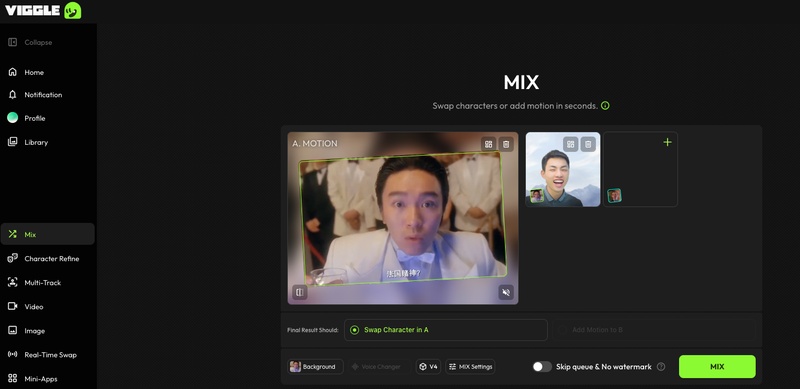The image size is (800, 389).
Task: Click help icon next to Skip queue
Action: pyautogui.click(x=661, y=367)
